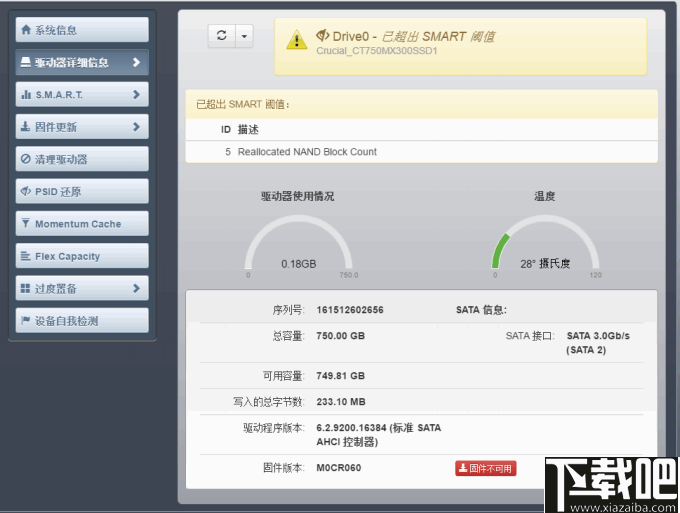Click the 已超出 SMART 阈值 warning header
Screen dimensions: 680x513
tap(421, 104)
